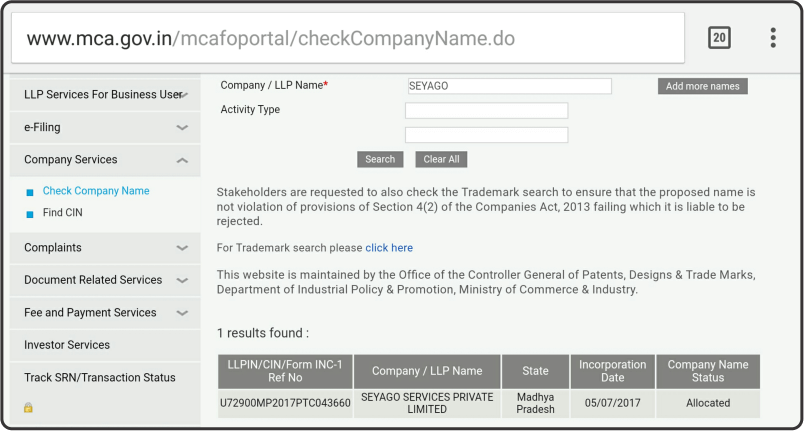The width and height of the screenshot is (804, 431).
Task: Click the blue square beside Find CIN
Action: pos(30,214)
